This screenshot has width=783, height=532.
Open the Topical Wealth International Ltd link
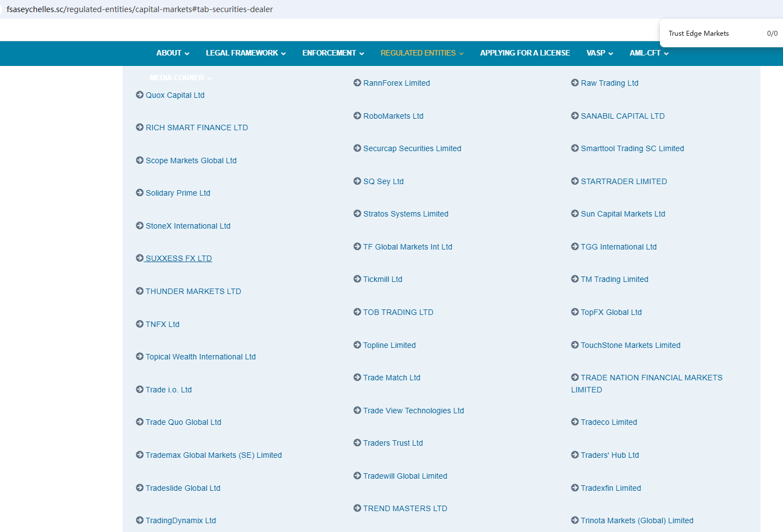tap(201, 357)
